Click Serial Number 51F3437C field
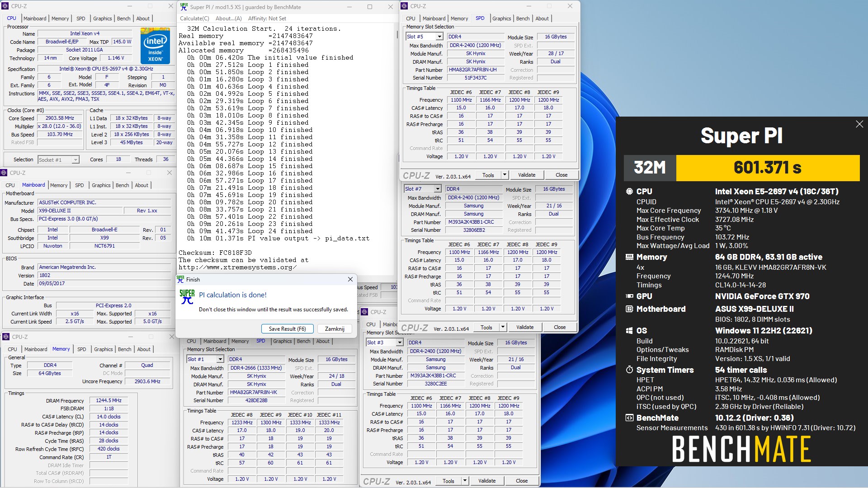868x488 pixels. click(x=476, y=78)
